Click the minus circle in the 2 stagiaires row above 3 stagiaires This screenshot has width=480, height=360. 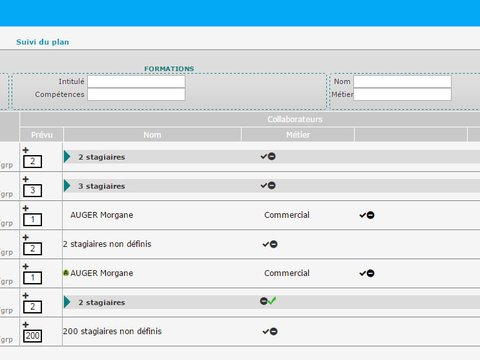tap(272, 156)
